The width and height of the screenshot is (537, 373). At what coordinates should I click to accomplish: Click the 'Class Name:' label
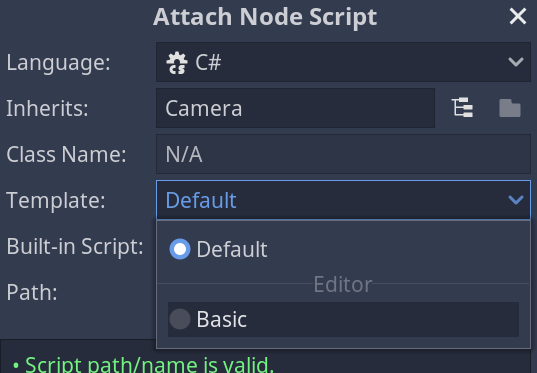click(x=66, y=154)
